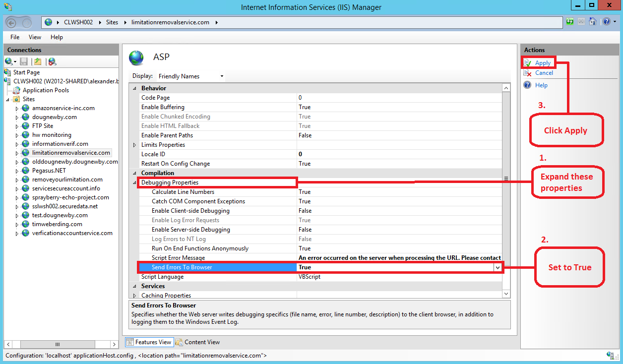Click the large ASP globe icon
623x364 pixels.
[x=136, y=58]
